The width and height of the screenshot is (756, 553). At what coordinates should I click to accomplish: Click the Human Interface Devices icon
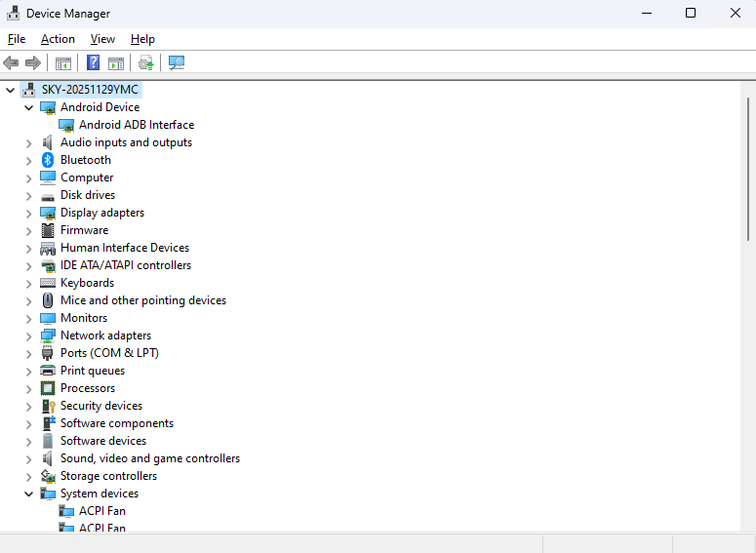pyautogui.click(x=48, y=248)
